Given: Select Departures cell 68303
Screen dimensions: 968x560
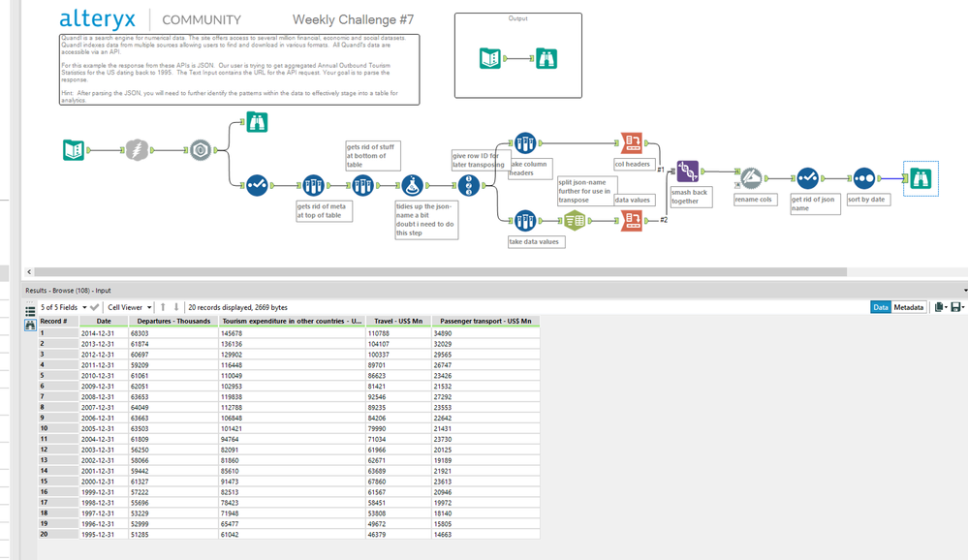Looking at the screenshot, I should [173, 333].
